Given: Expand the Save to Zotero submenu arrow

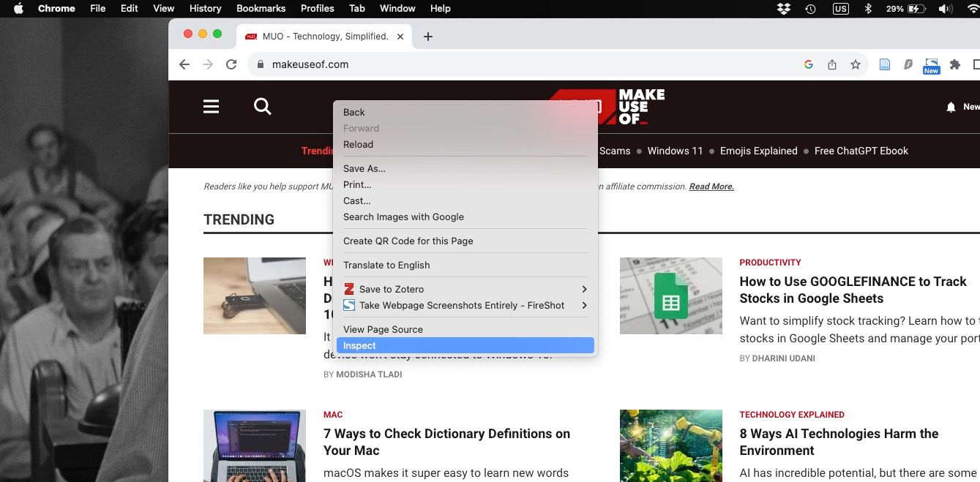Looking at the screenshot, I should [584, 289].
